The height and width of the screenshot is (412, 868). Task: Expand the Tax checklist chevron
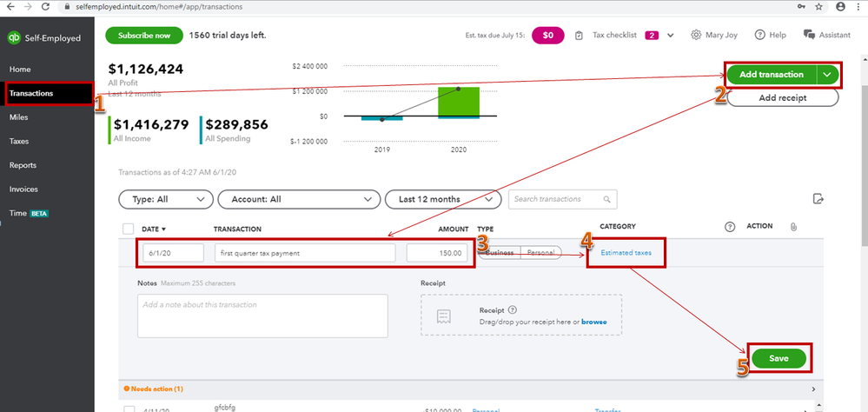pos(671,36)
